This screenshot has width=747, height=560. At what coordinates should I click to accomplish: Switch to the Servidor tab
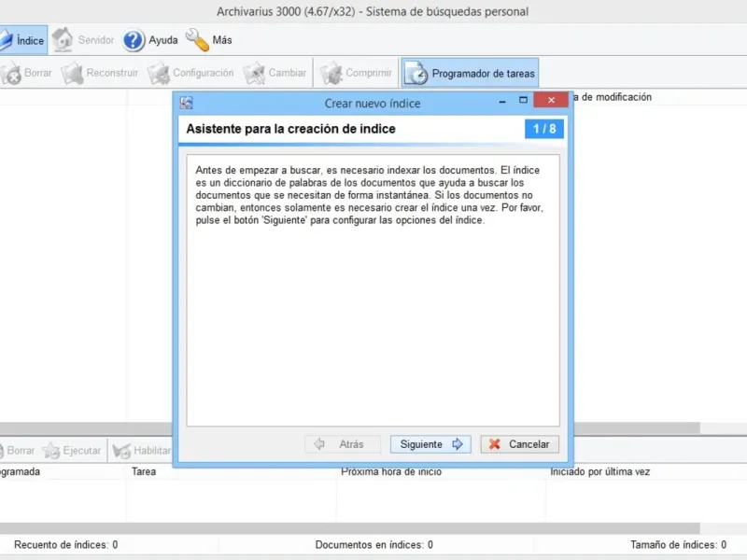click(83, 40)
